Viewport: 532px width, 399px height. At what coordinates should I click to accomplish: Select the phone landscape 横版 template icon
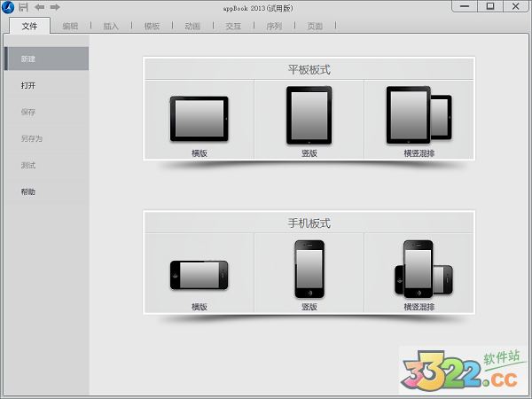[x=199, y=275]
